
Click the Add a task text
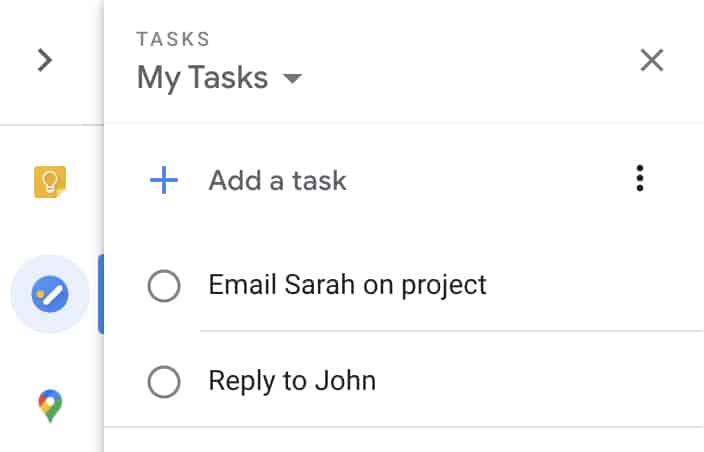[x=277, y=181]
